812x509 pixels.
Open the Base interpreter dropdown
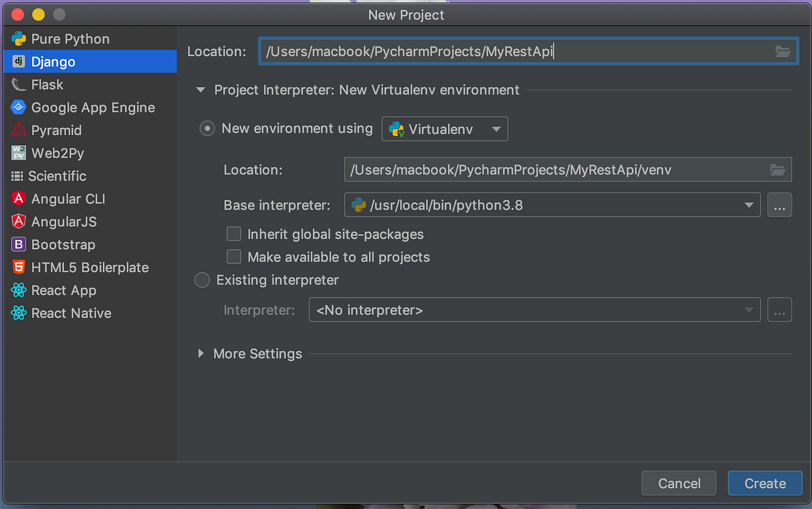(x=749, y=205)
